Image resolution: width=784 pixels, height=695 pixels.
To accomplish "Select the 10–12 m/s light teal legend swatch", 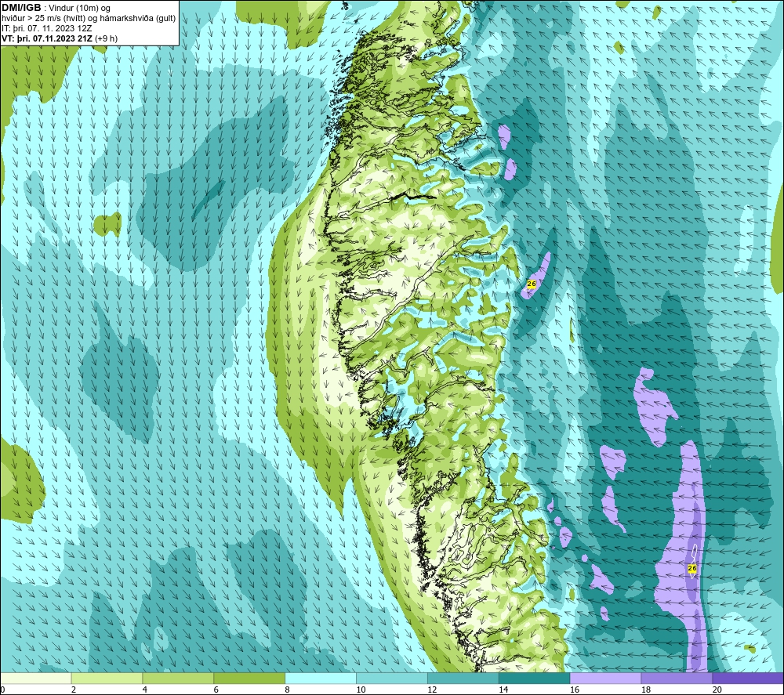I will [x=392, y=678].
